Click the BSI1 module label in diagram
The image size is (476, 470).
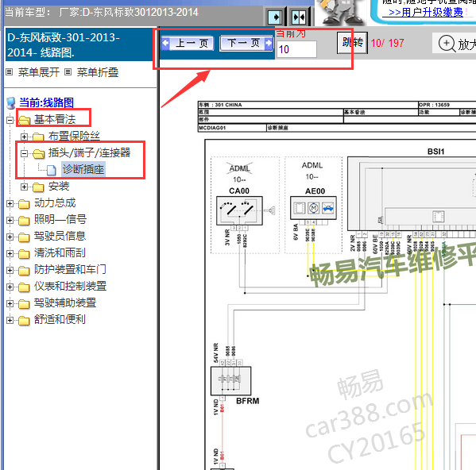[x=435, y=152]
